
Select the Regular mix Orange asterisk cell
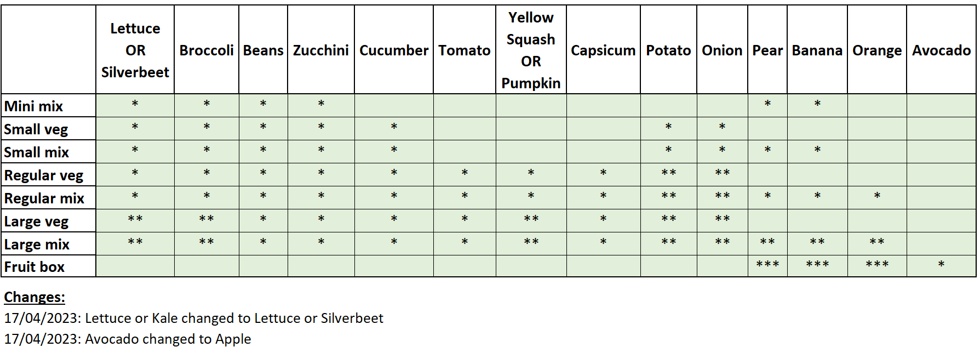pos(877,196)
